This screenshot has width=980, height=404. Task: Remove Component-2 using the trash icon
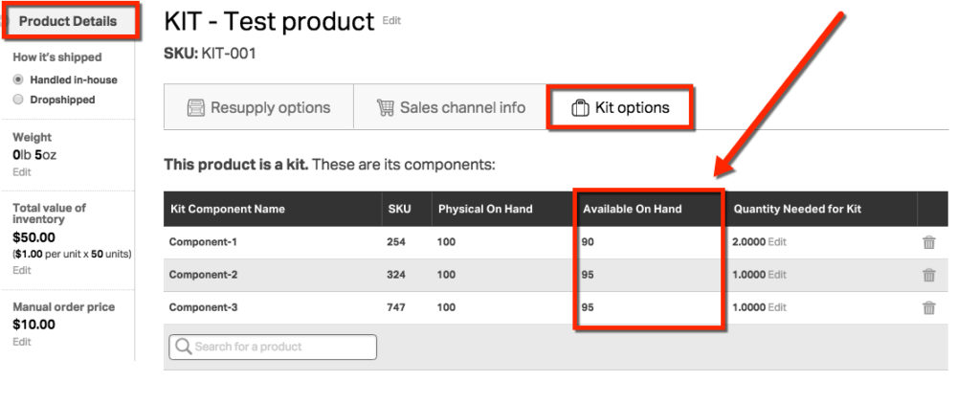(x=928, y=276)
